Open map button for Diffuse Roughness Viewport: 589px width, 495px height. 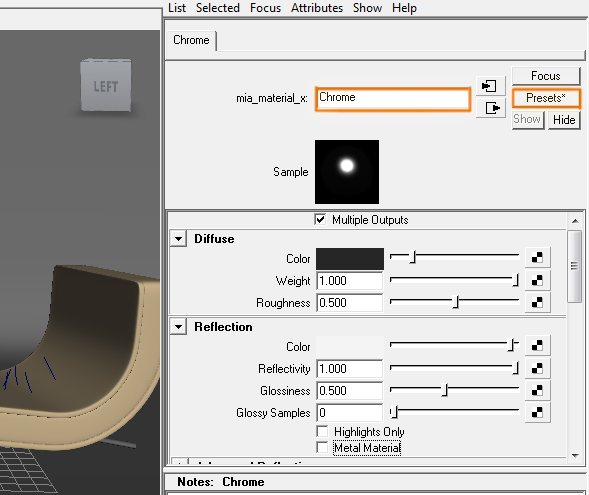tap(537, 302)
